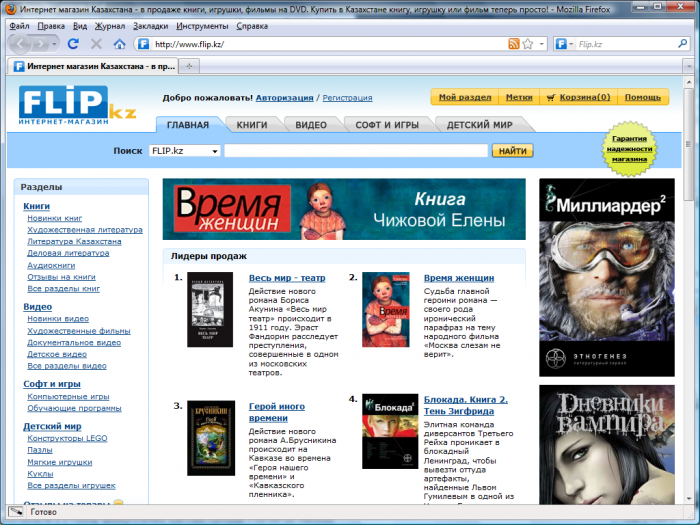Click the RSS feed icon in address bar
700x525 pixels.
coord(514,44)
